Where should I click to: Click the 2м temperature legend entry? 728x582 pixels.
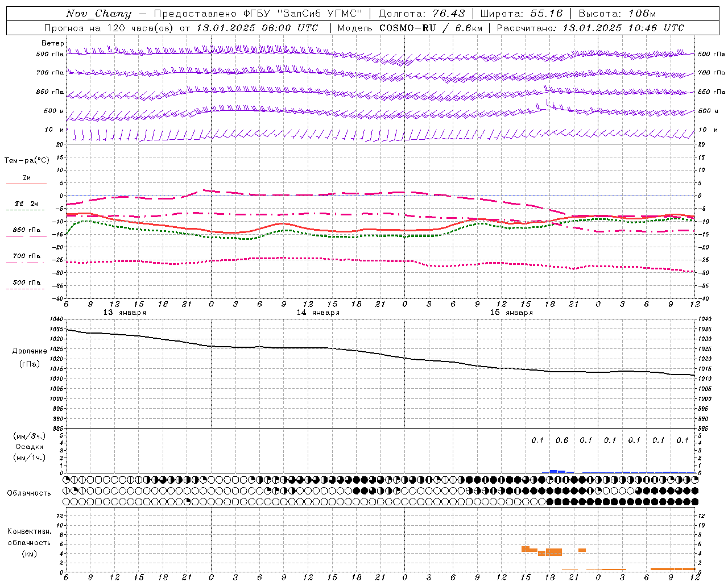[x=27, y=178]
